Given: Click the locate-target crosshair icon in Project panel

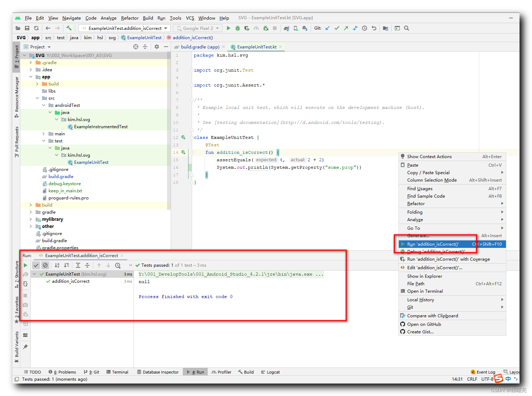Looking at the screenshot, I should point(136,47).
